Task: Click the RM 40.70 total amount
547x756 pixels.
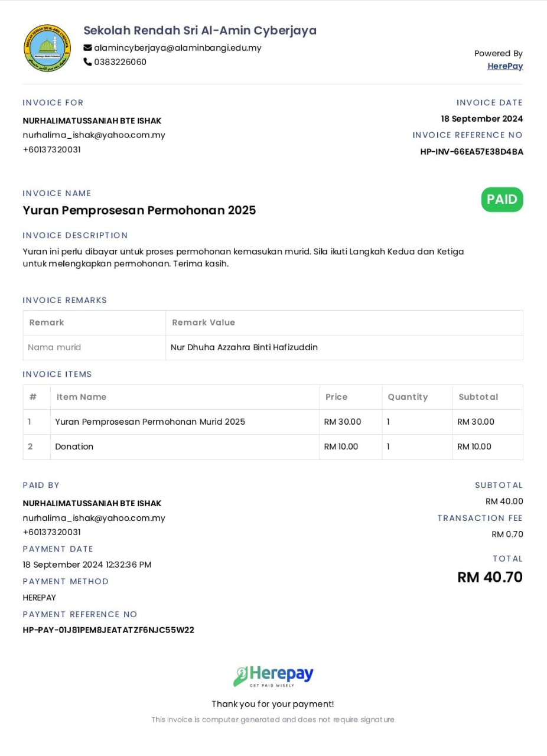Action: (x=490, y=577)
